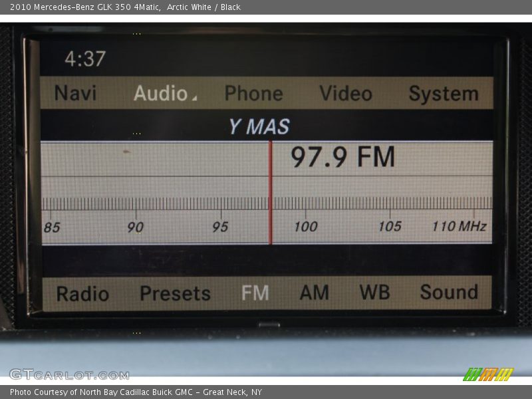
Task: Tap the 4:37 clock display
Action: coord(84,59)
